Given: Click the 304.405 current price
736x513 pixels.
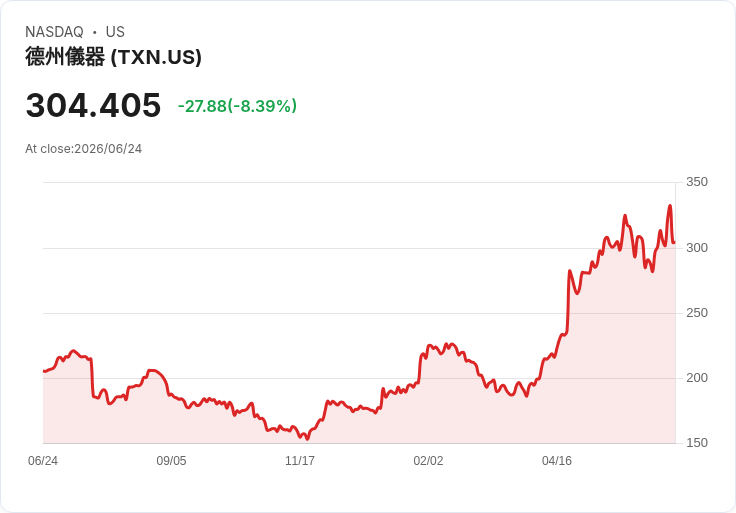Looking at the screenshot, I should [93, 105].
